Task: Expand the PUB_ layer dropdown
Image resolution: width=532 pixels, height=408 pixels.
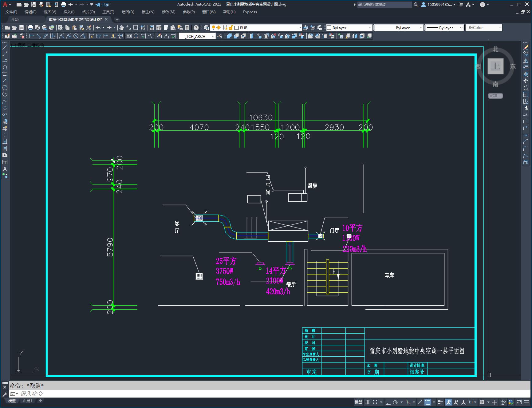Action: 300,28
